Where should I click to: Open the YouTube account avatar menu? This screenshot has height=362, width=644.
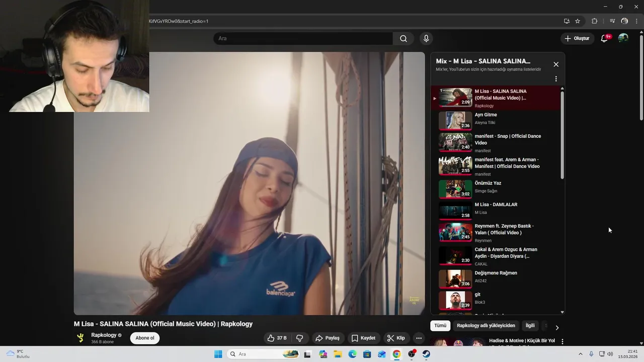[623, 38]
